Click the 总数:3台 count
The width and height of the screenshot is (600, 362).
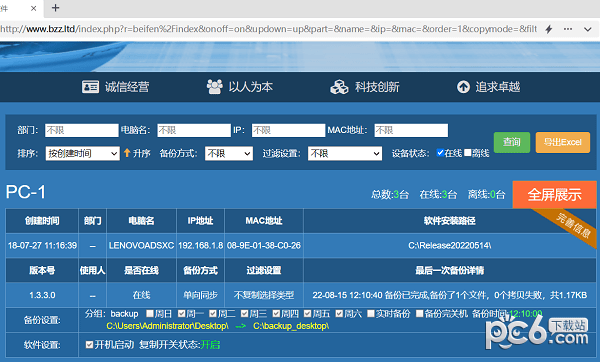(390, 195)
